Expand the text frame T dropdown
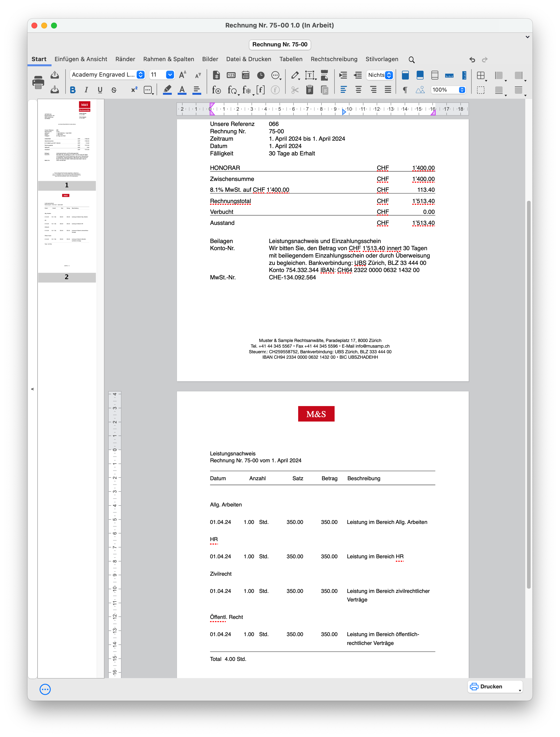The image size is (560, 737). [x=311, y=75]
